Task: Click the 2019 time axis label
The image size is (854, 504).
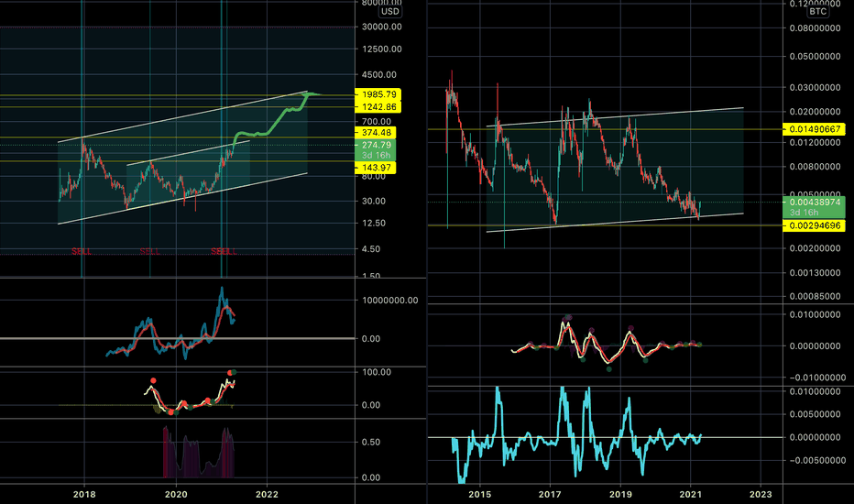Action: (x=620, y=494)
